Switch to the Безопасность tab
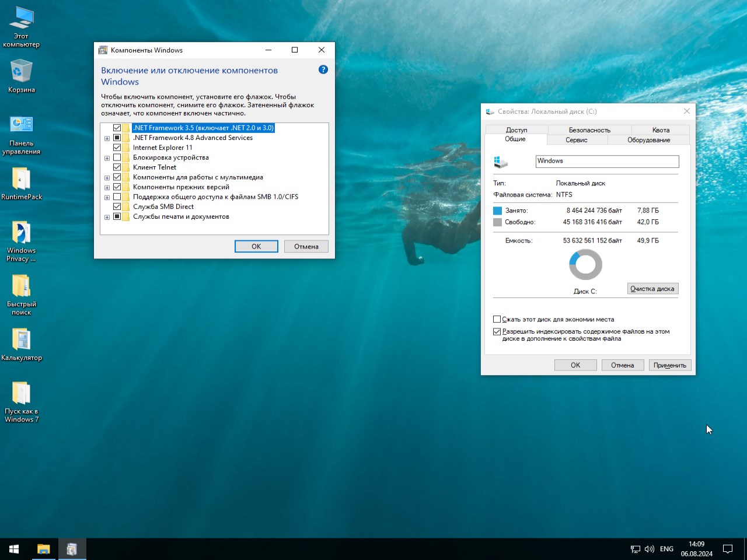 (589, 130)
